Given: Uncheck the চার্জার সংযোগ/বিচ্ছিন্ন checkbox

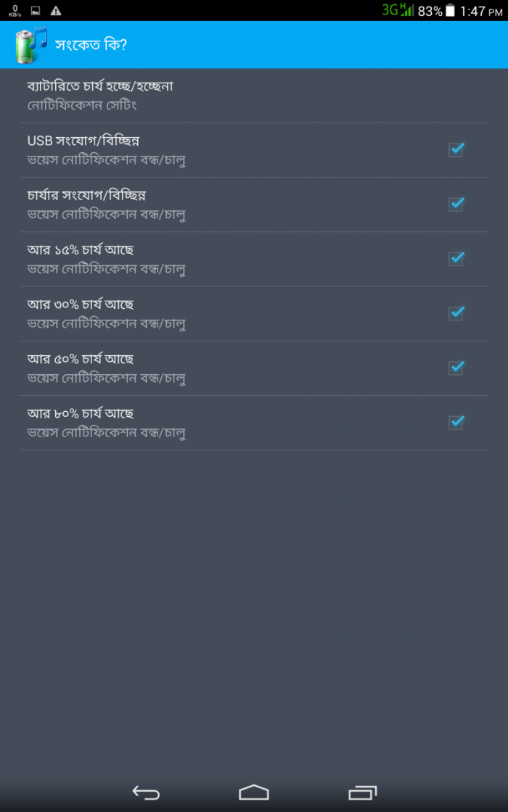Looking at the screenshot, I should tap(456, 204).
